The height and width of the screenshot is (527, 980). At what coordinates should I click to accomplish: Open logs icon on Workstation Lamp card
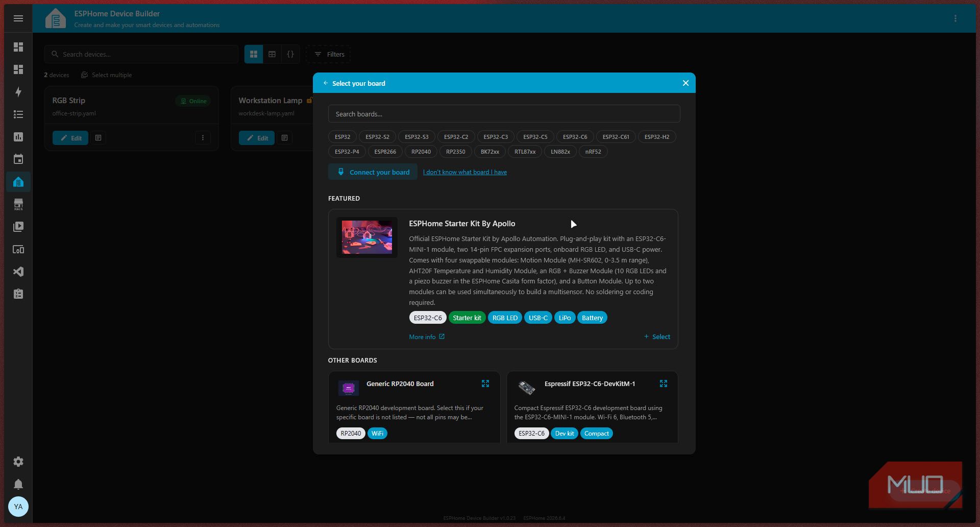285,138
